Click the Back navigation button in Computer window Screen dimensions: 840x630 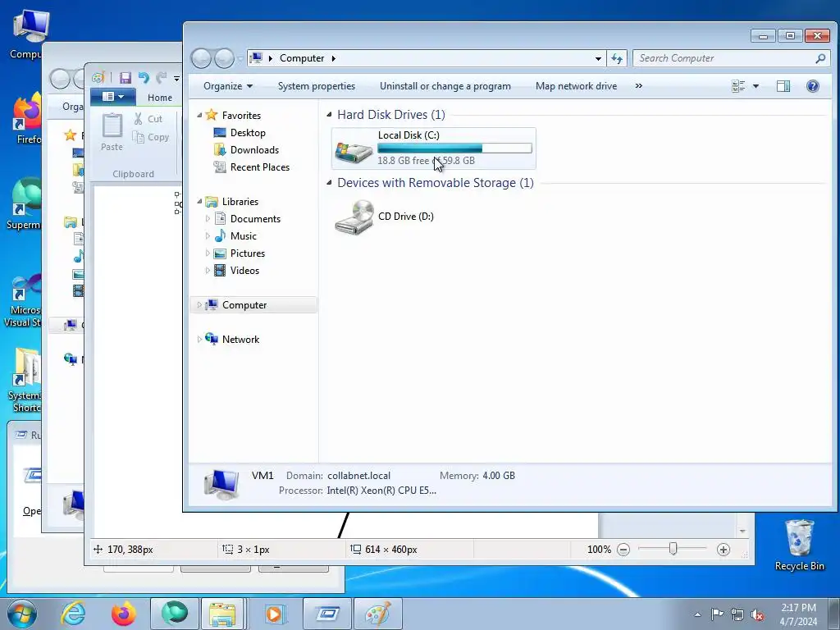[202, 58]
